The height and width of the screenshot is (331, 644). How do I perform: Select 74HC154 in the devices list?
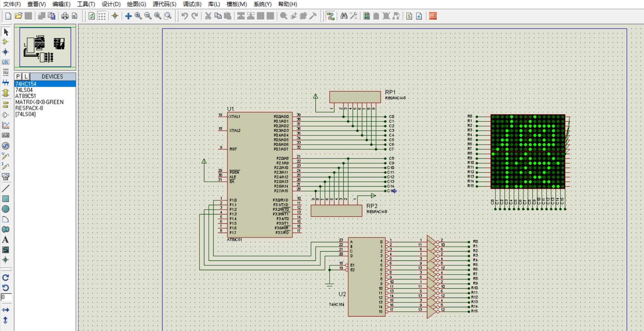(x=45, y=84)
